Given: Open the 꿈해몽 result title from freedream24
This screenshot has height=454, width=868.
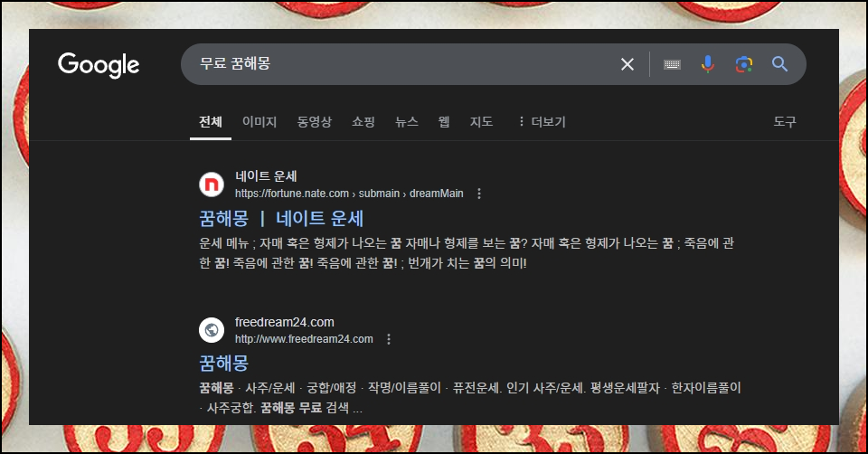Looking at the screenshot, I should click(223, 364).
